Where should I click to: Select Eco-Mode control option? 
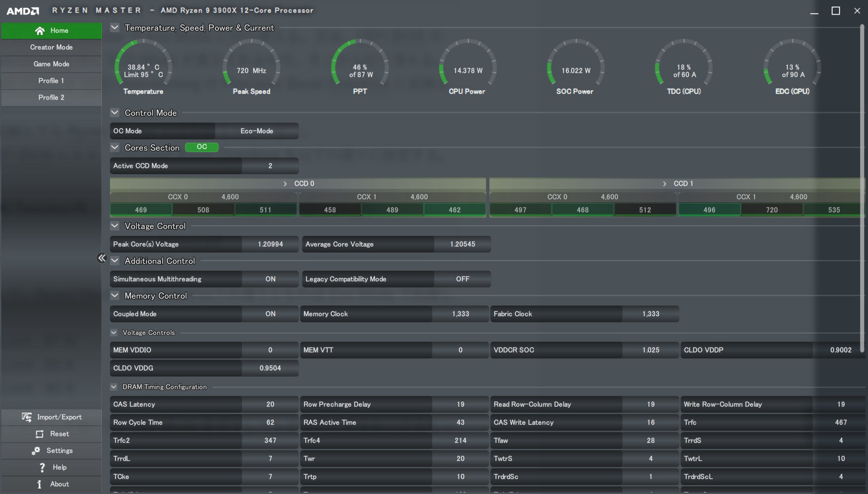coord(257,131)
